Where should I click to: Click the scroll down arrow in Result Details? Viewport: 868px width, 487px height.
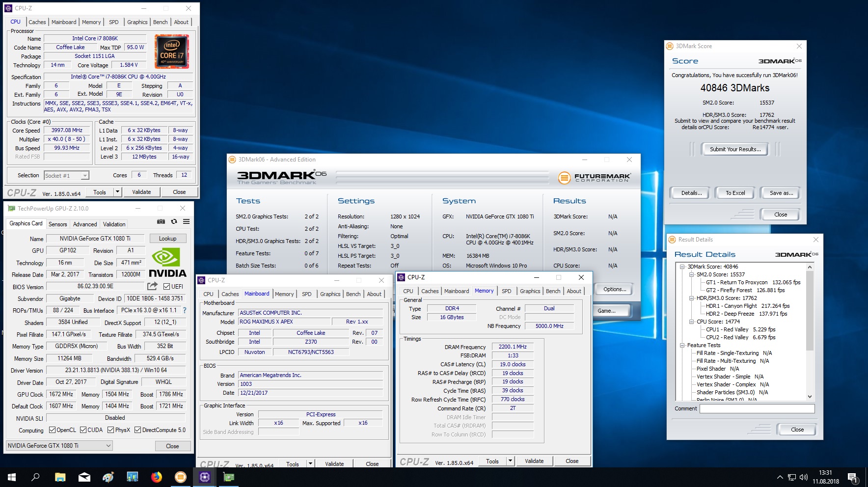tap(810, 397)
